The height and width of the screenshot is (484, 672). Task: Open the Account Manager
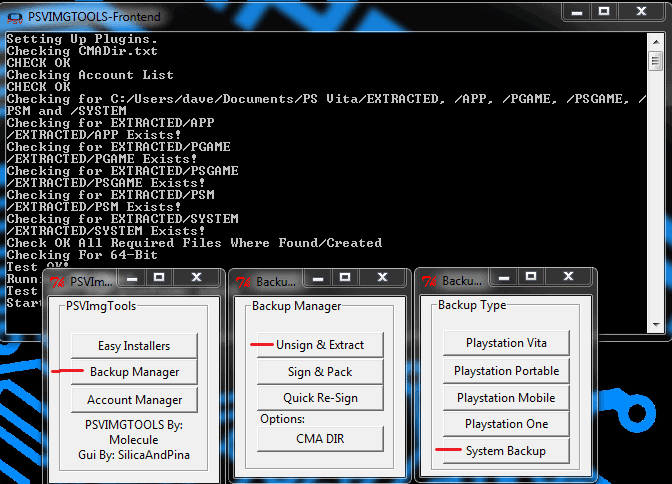134,400
